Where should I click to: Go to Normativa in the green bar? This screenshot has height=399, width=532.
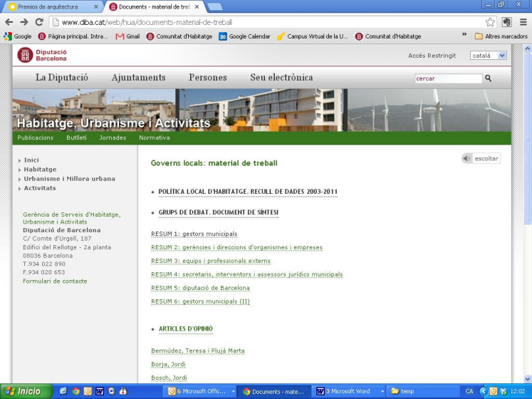(155, 138)
